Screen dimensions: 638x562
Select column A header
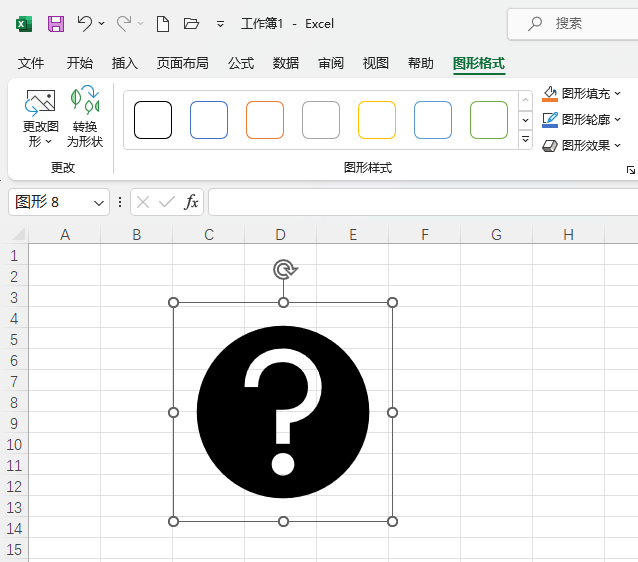tap(65, 235)
